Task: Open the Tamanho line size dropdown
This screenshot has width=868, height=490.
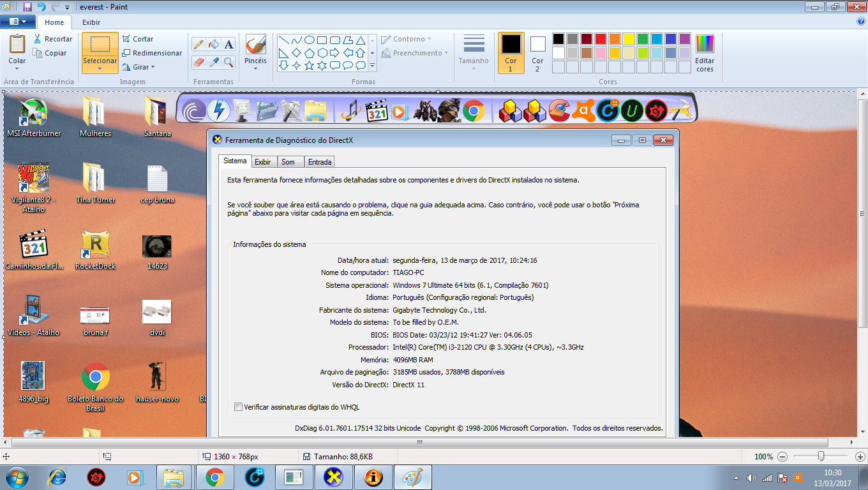Action: tap(474, 52)
